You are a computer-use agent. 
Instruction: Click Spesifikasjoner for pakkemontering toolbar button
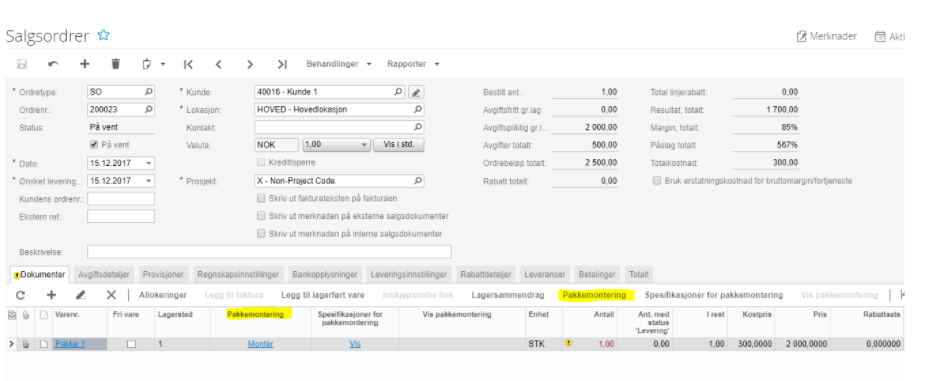click(x=714, y=295)
